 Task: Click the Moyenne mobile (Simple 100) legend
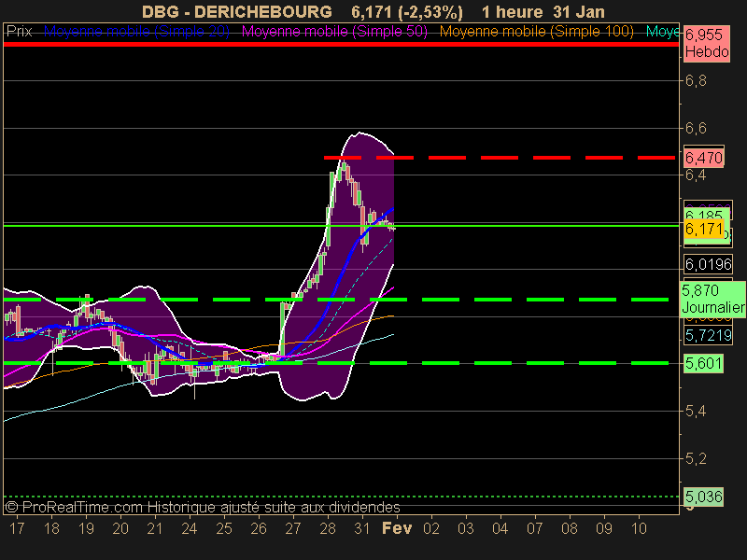[536, 32]
